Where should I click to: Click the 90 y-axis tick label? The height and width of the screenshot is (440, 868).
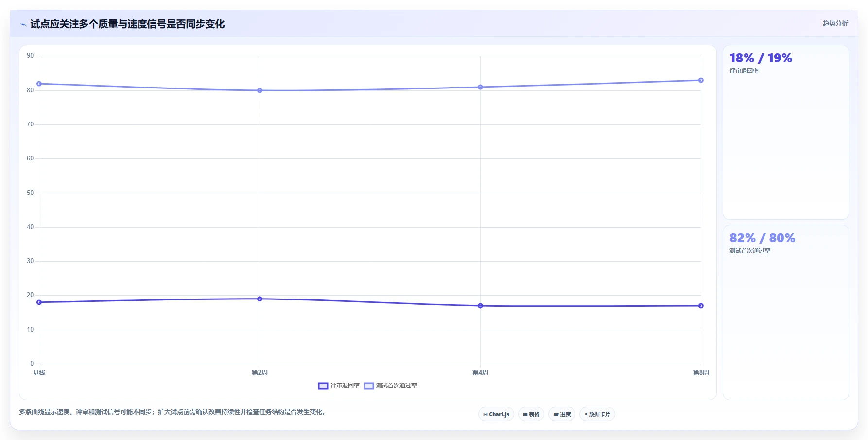[x=30, y=56]
